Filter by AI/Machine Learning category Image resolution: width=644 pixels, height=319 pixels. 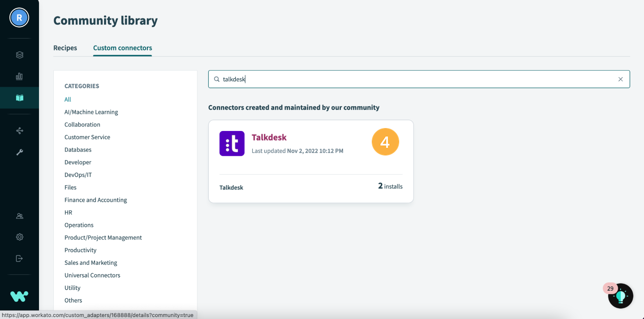click(x=91, y=112)
